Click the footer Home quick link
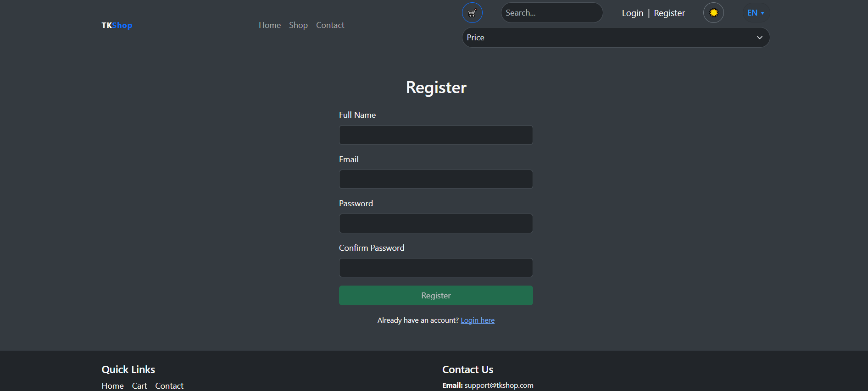 [112, 386]
